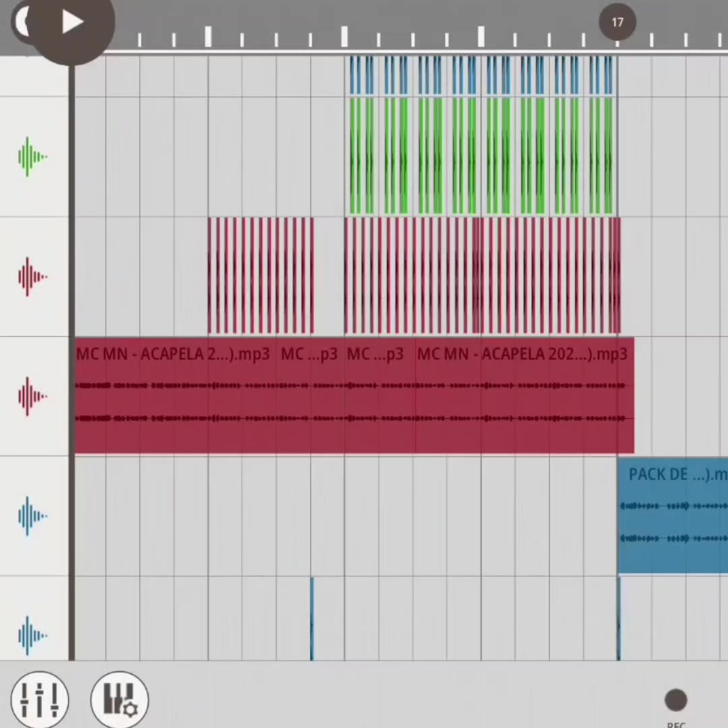This screenshot has width=728, height=728.
Task: Select the last MC MN - ACAPELA 202 clip
Action: pos(524,396)
